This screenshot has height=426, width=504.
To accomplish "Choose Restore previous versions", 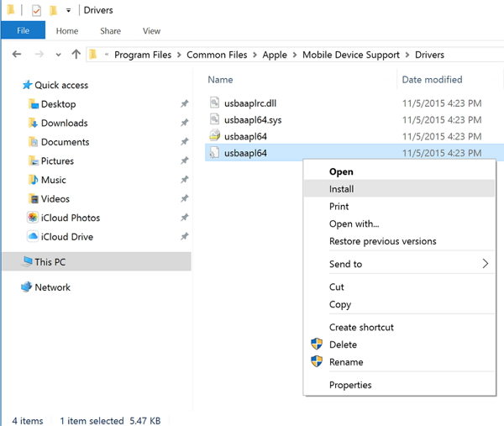I will click(x=382, y=241).
